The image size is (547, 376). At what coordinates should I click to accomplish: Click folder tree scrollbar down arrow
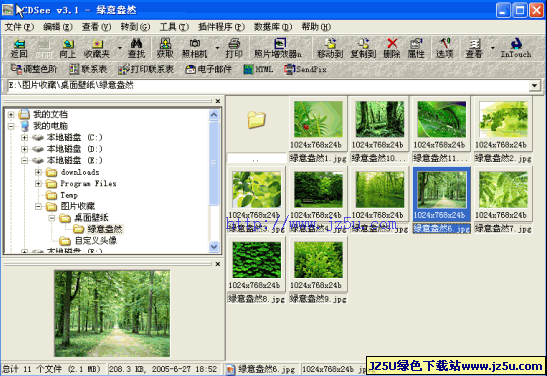[214, 246]
